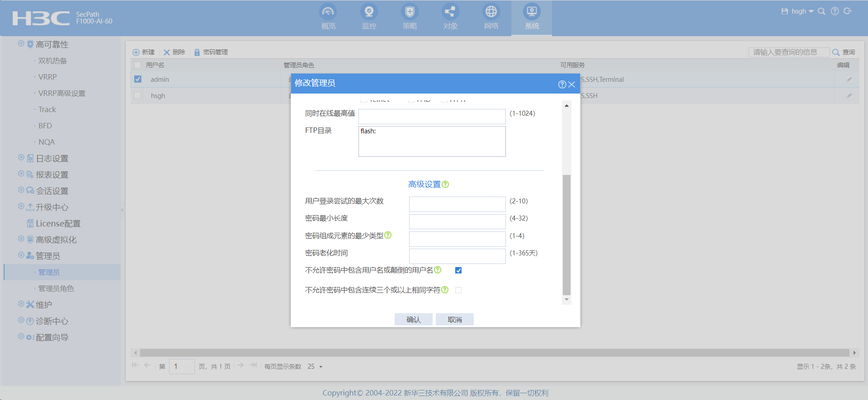Click the 密码最小长度 input field
This screenshot has height=400, width=868.
click(x=457, y=221)
